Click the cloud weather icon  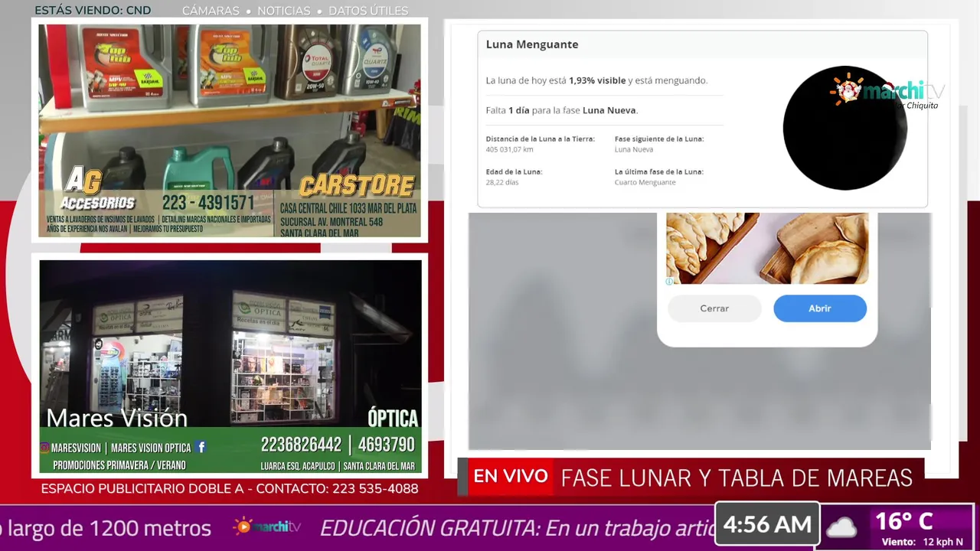pos(841,527)
